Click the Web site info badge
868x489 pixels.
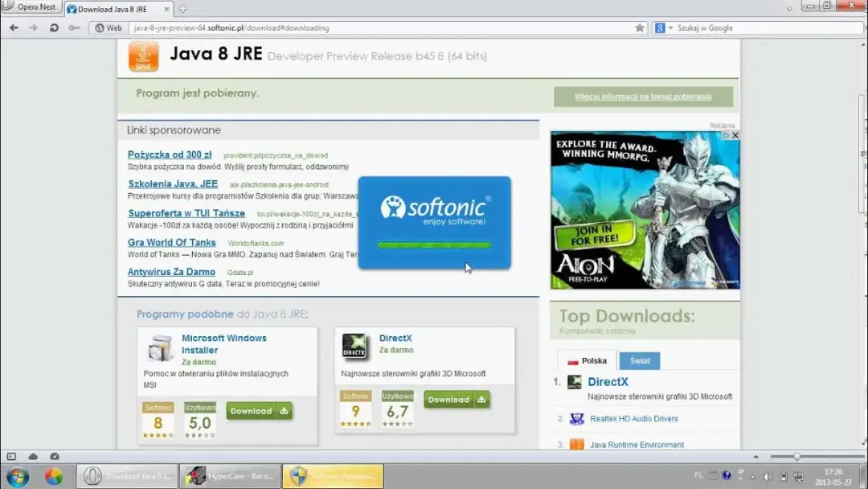[108, 27]
